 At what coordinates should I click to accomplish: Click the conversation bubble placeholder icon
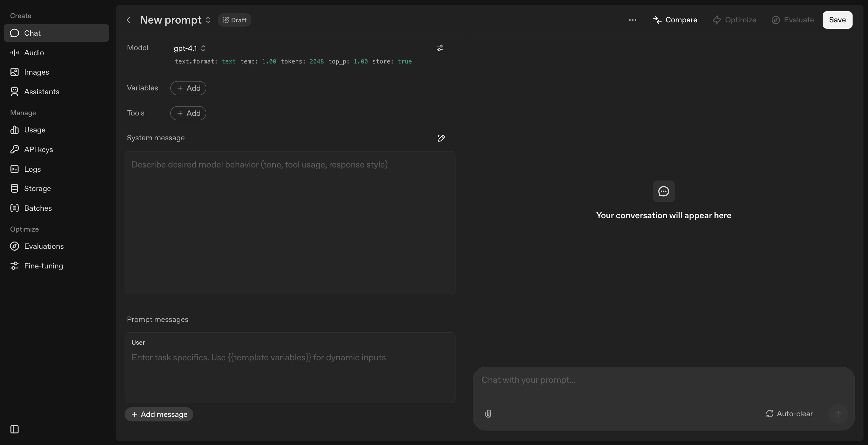(x=664, y=191)
